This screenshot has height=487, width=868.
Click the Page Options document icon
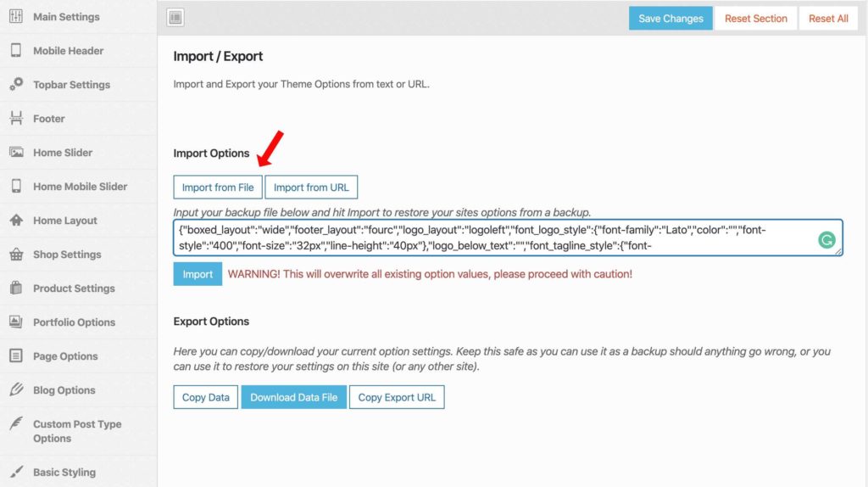click(16, 355)
